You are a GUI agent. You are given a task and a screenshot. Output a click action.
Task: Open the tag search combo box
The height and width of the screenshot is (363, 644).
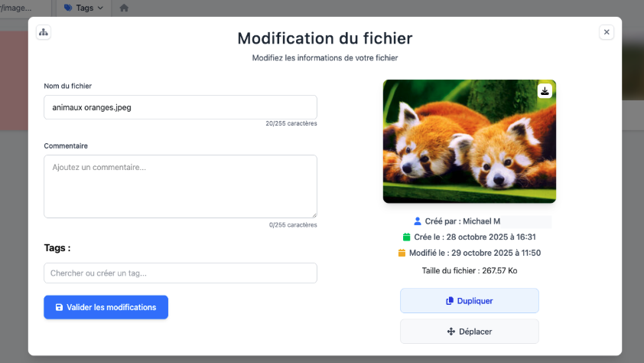(181, 273)
